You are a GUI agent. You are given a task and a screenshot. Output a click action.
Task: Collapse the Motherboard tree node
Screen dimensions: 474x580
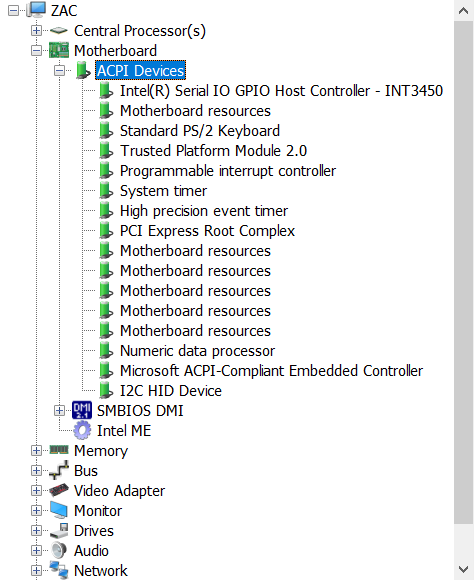coord(36,50)
